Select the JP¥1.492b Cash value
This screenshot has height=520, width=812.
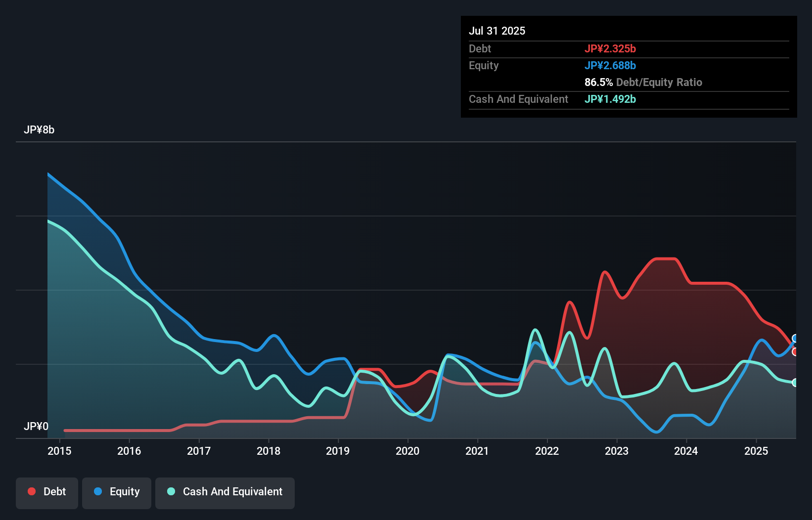[x=610, y=99]
